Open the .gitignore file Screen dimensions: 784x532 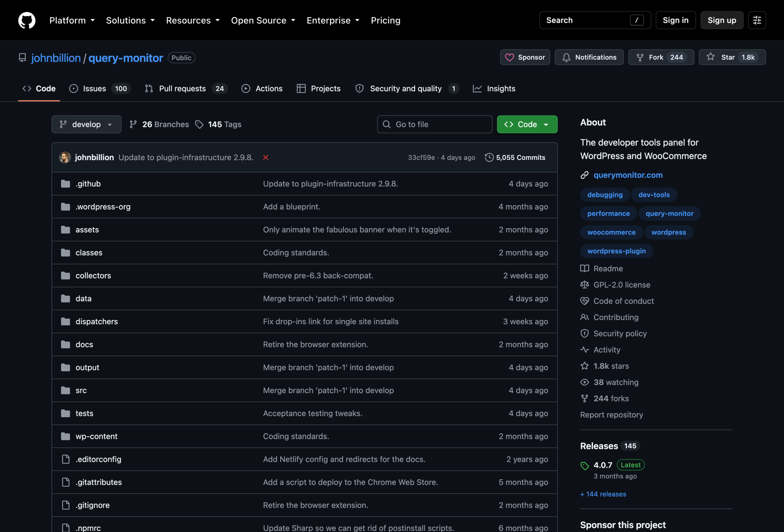[92, 505]
